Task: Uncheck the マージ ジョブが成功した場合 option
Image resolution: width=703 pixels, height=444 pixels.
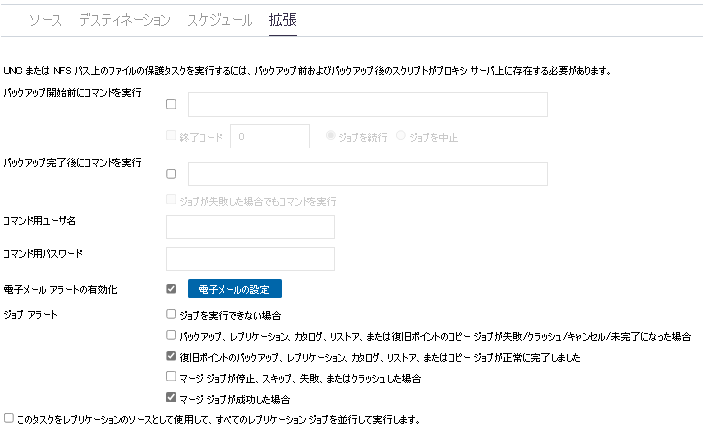Action: coord(171,397)
